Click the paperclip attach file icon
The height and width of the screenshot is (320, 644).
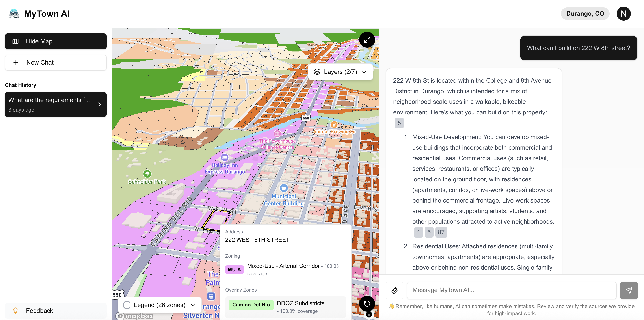394,290
